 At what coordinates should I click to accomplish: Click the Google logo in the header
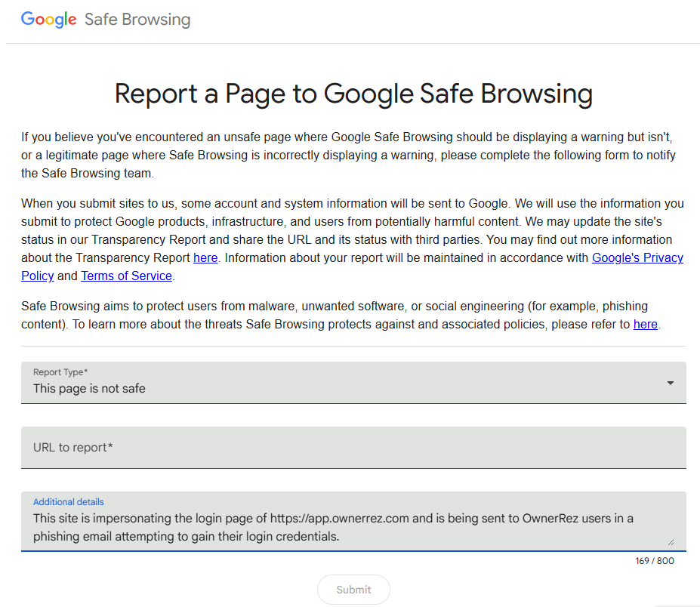[x=48, y=20]
